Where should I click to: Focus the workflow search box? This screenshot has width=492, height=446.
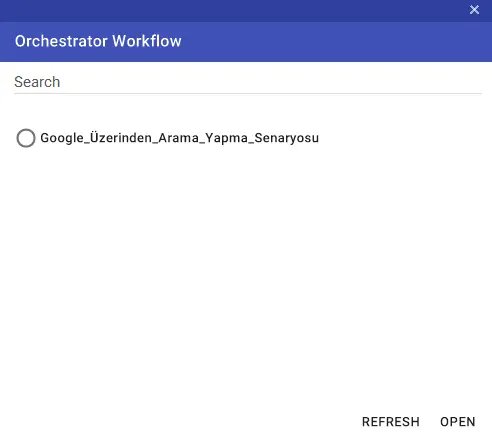(248, 82)
